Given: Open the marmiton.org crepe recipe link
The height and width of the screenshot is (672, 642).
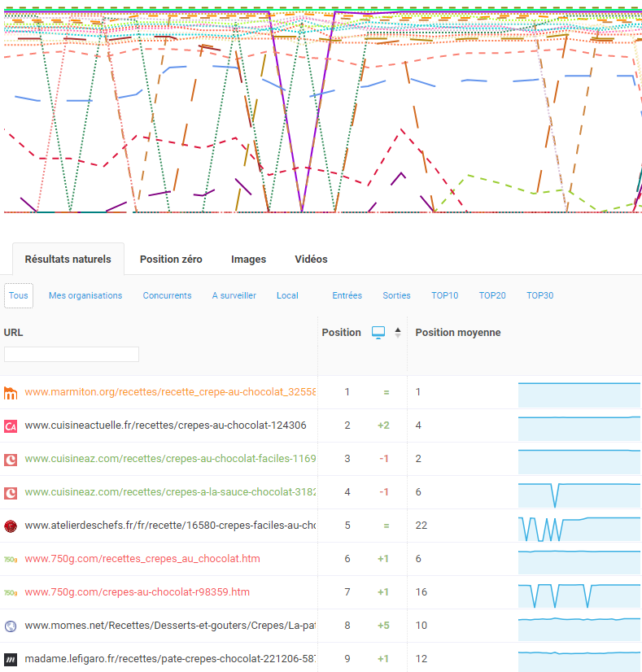Looking at the screenshot, I should [x=169, y=392].
